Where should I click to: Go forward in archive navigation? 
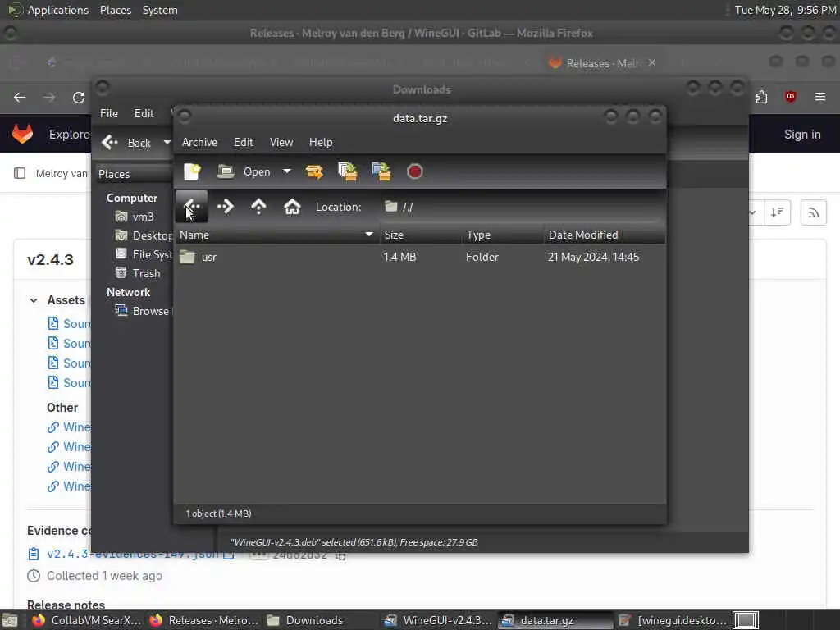pyautogui.click(x=226, y=207)
